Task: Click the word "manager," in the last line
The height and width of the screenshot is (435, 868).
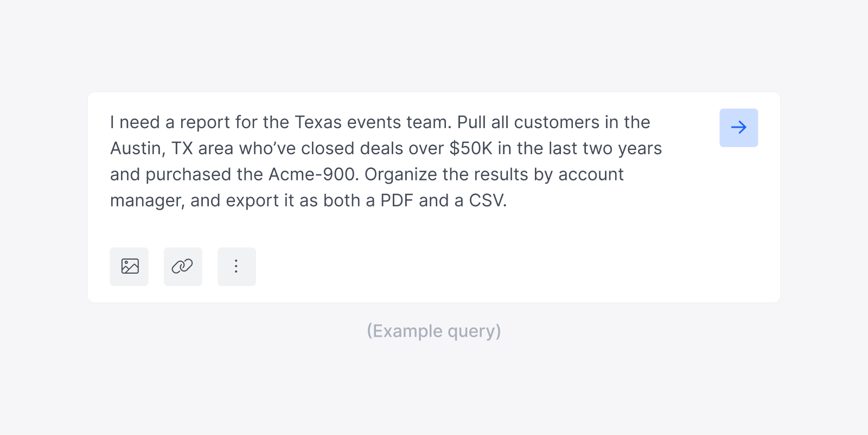Action: click(148, 201)
